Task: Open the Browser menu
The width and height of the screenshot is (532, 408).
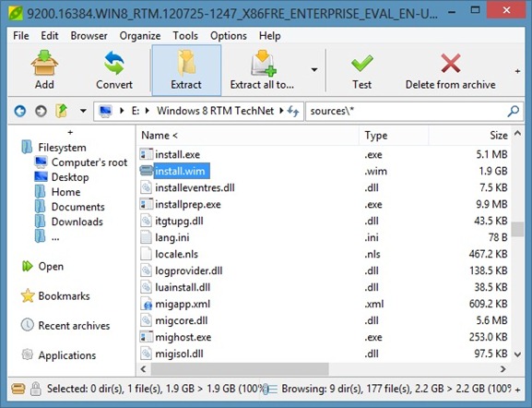Action: click(x=89, y=36)
